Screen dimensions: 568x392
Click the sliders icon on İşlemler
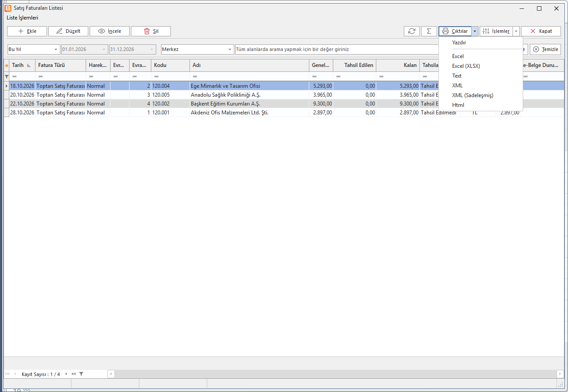pyautogui.click(x=486, y=31)
